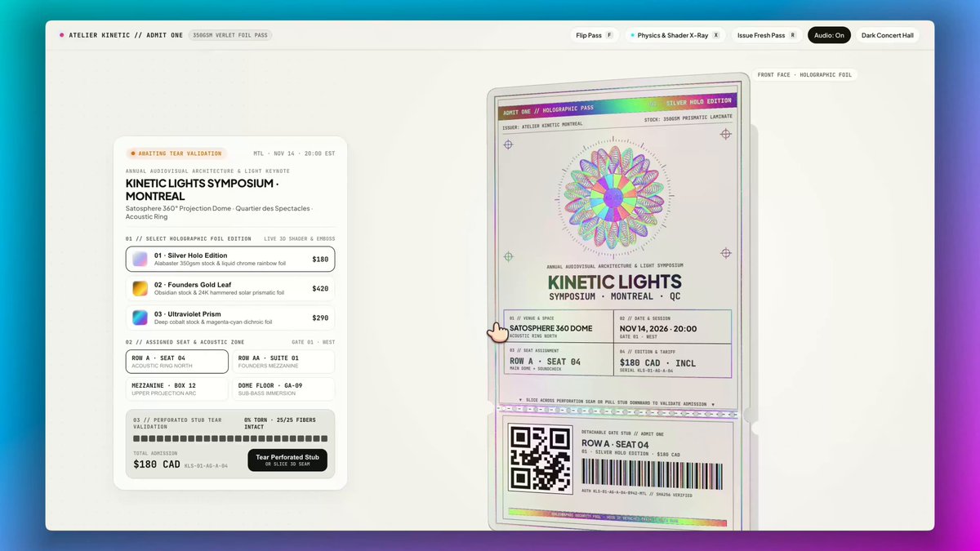The height and width of the screenshot is (551, 980).
Task: Click the $180 CAD total admission amount
Action: point(157,464)
